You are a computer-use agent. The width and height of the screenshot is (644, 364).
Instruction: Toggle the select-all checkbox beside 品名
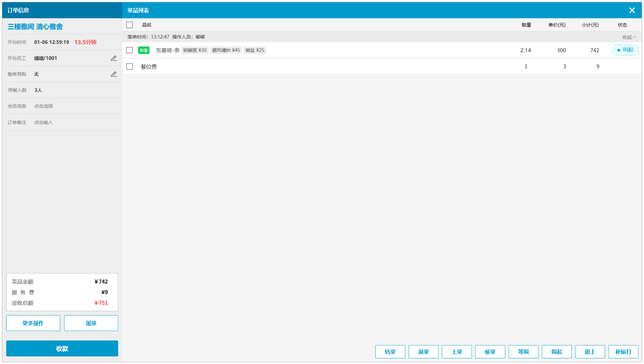coord(129,25)
